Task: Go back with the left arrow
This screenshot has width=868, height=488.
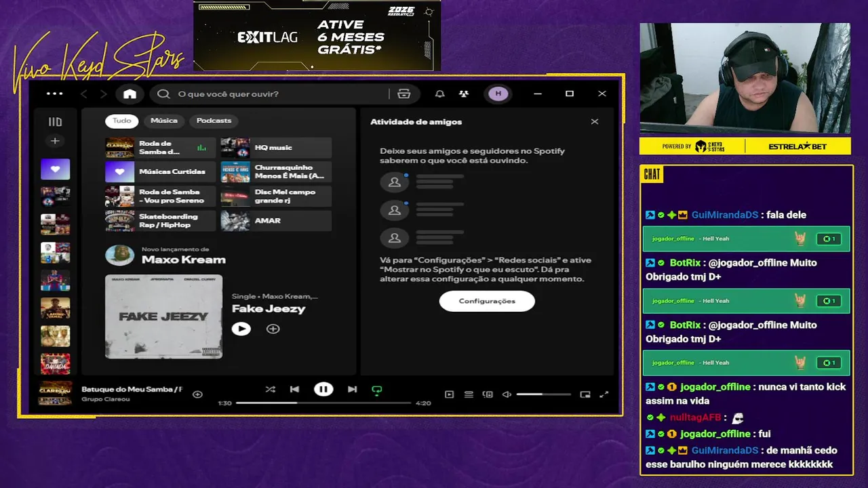Action: click(84, 94)
